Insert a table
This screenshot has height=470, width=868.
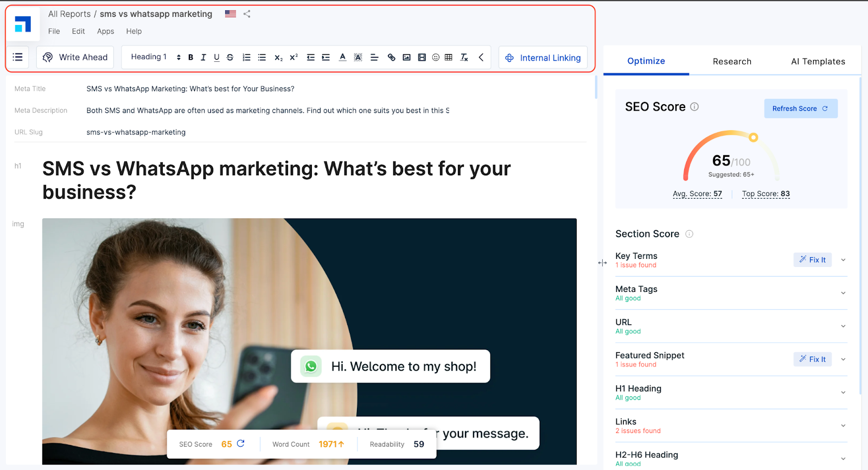[449, 58]
